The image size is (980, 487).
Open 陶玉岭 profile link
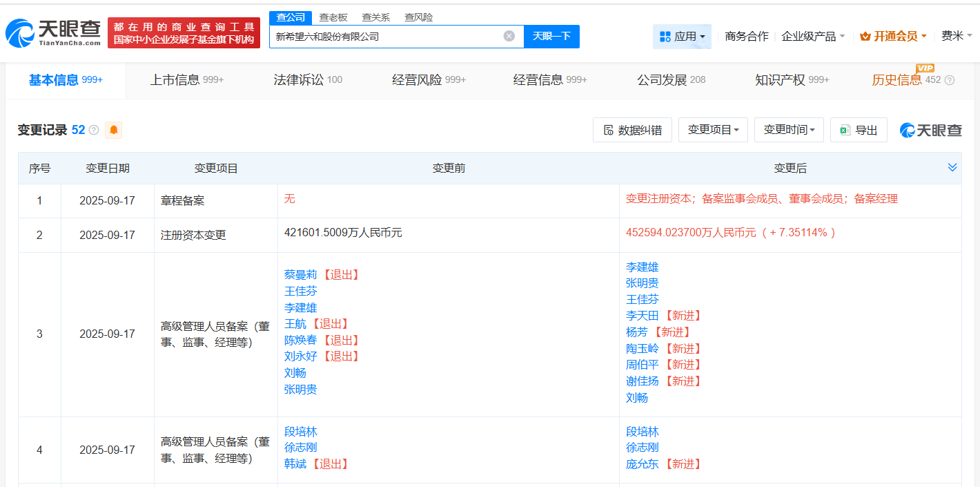point(642,349)
